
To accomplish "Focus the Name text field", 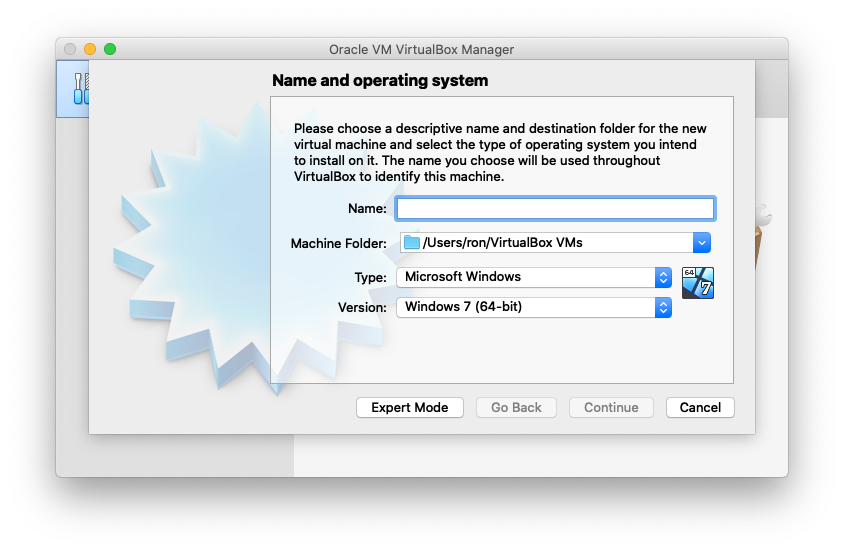I will [x=555, y=208].
